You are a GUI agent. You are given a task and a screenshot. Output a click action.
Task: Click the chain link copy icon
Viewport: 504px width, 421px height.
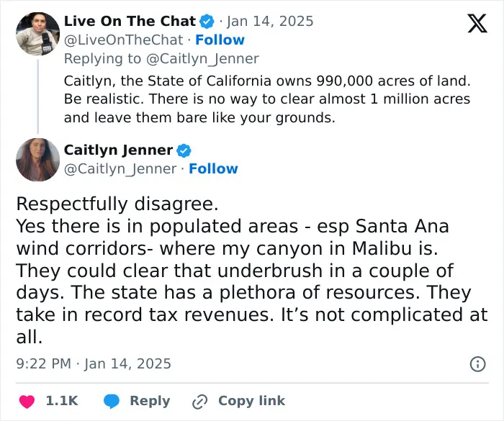point(199,402)
